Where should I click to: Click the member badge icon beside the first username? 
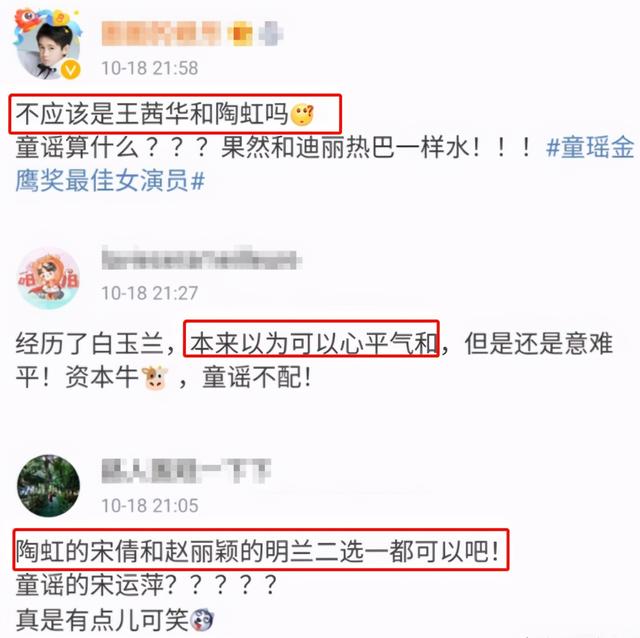[x=242, y=34]
